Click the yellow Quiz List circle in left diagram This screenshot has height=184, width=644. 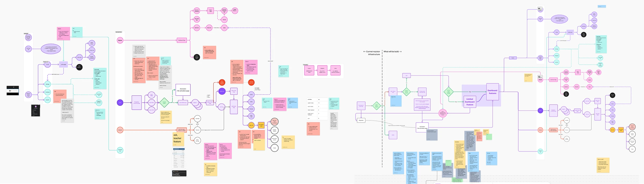pyautogui.click(x=251, y=125)
